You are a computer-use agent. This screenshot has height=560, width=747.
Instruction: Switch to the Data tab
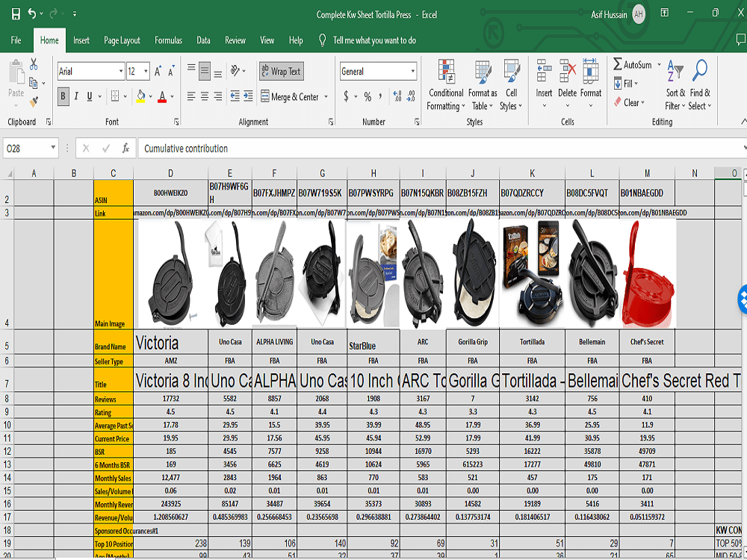203,40
